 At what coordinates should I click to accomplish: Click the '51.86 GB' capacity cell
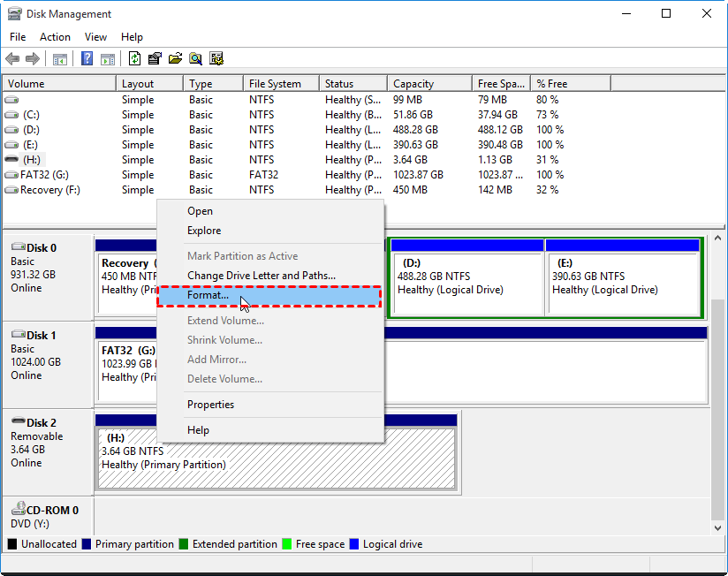click(413, 115)
